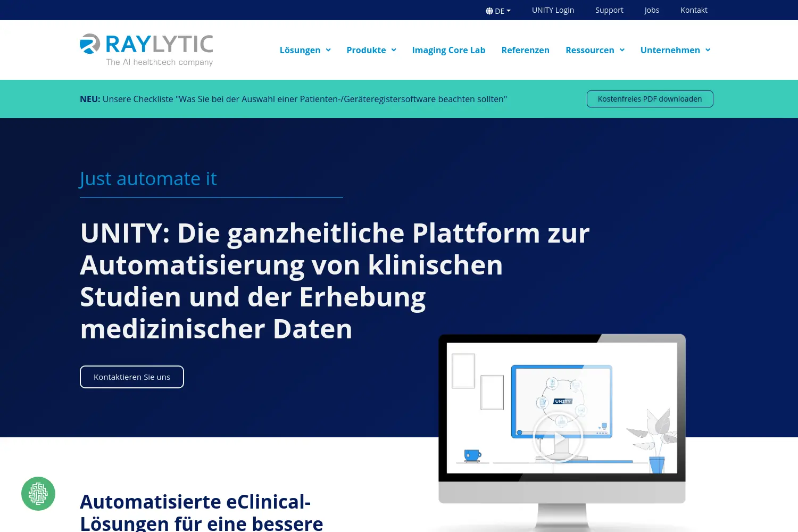Open the Produkte menu
Viewport: 798px width, 532px height.
(366, 50)
